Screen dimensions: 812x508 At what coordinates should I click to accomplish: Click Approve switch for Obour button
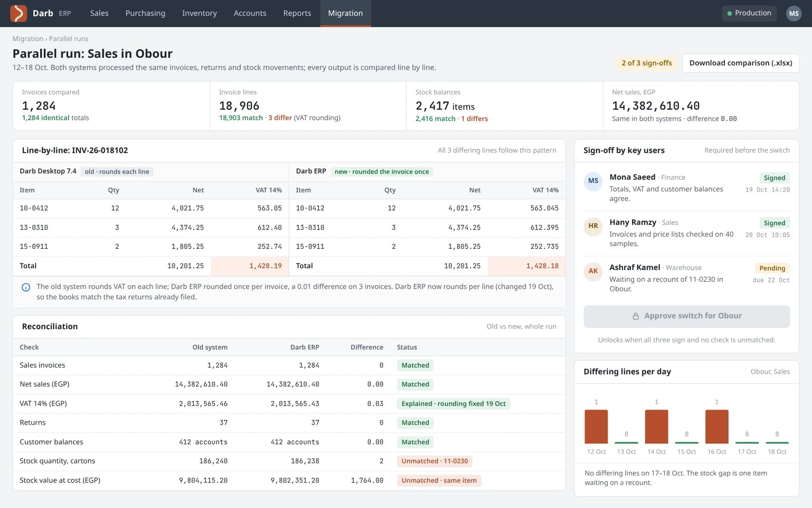687,317
